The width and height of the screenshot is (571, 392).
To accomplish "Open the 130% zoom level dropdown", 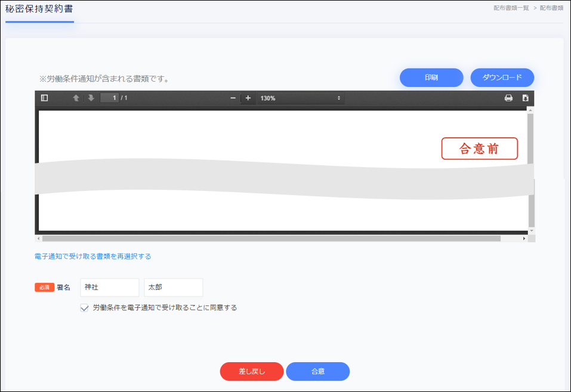I will point(301,98).
